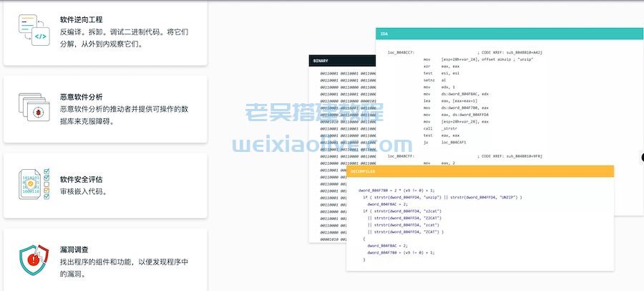
Task: Select the 恶意软件分析 heading
Action: 82,97
